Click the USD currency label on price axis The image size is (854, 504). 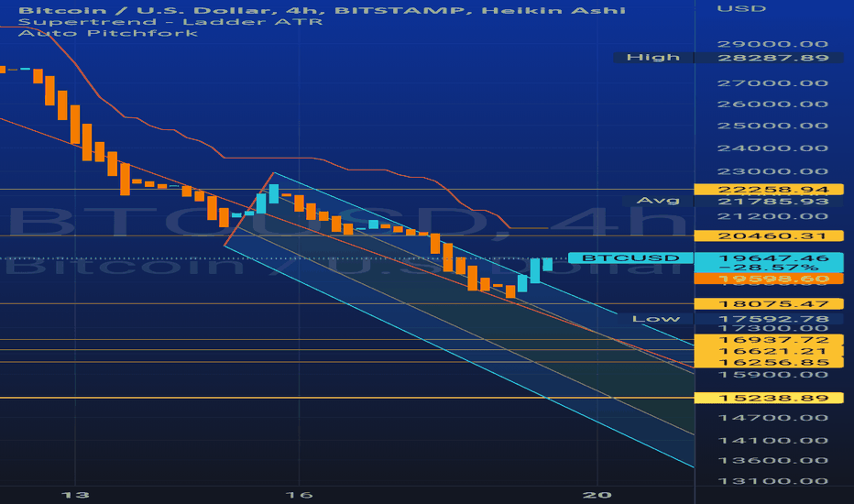click(741, 9)
